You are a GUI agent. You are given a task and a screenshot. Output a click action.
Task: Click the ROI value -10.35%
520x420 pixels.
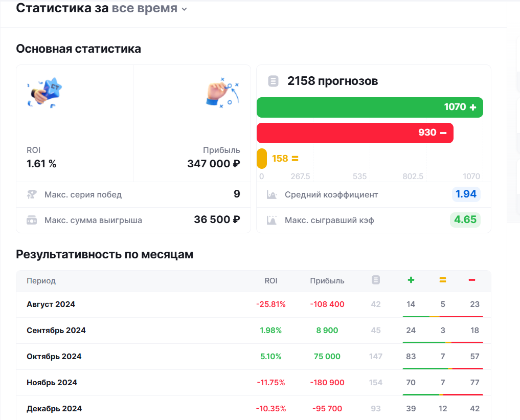[270, 409]
